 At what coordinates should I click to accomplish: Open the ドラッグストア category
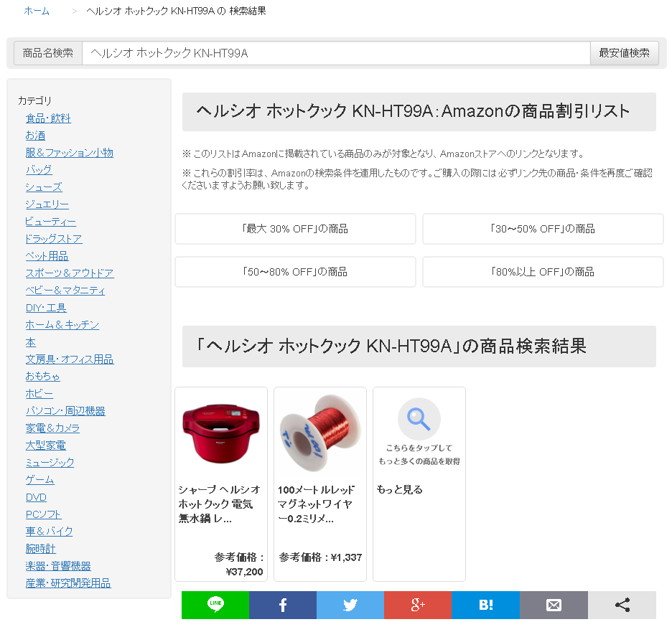(x=54, y=239)
